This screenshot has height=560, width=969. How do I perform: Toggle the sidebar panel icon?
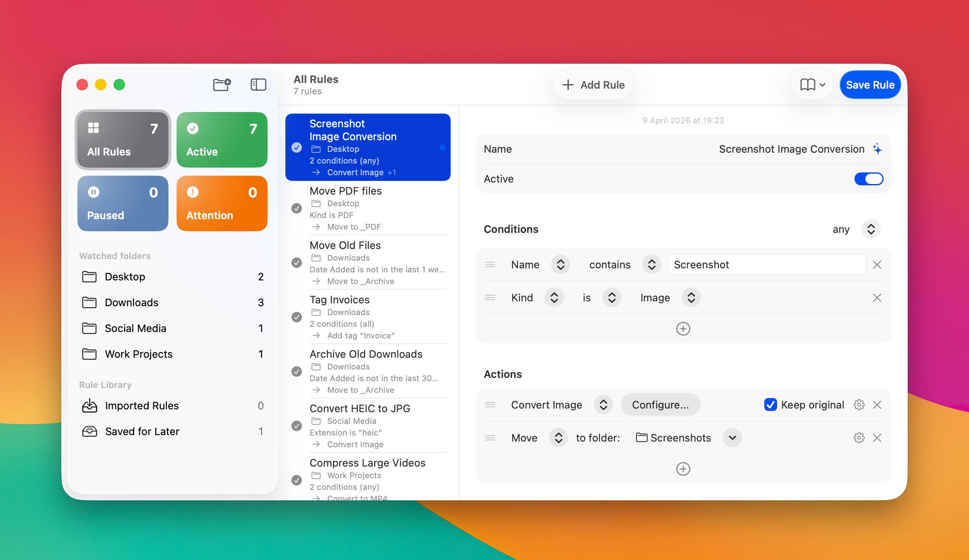(x=258, y=85)
